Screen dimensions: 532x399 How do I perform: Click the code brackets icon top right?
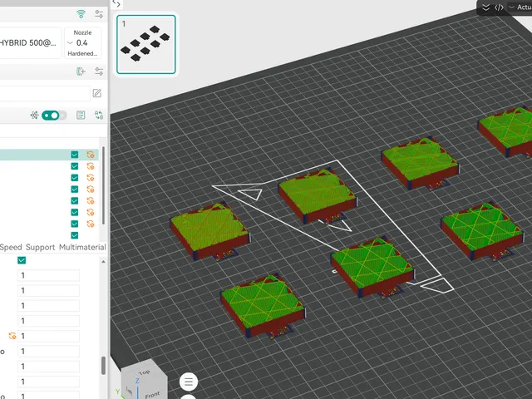(499, 7)
